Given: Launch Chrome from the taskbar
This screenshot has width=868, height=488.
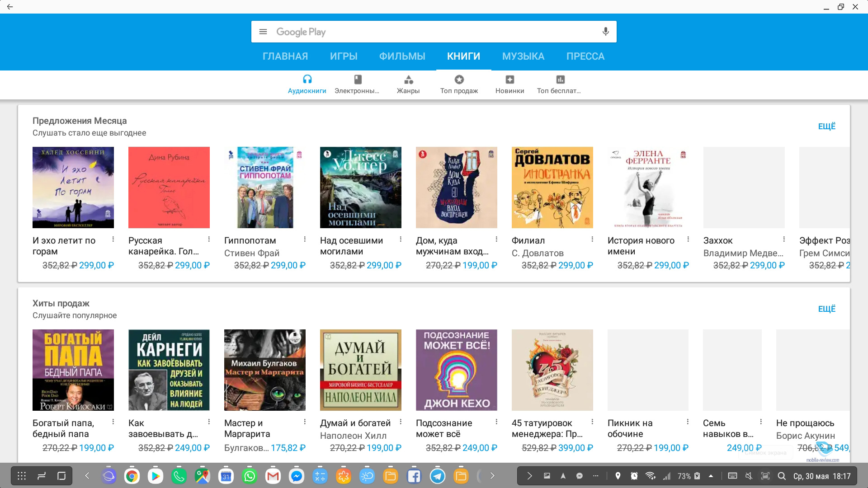Looking at the screenshot, I should (132, 476).
